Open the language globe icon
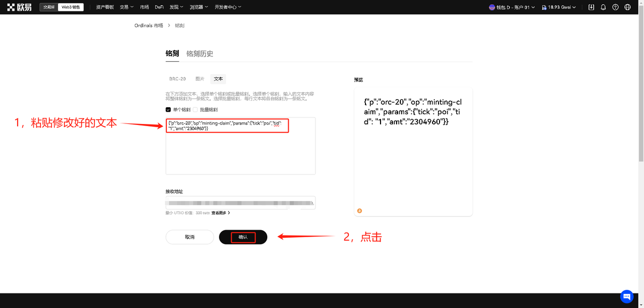The height and width of the screenshot is (308, 644). [628, 7]
